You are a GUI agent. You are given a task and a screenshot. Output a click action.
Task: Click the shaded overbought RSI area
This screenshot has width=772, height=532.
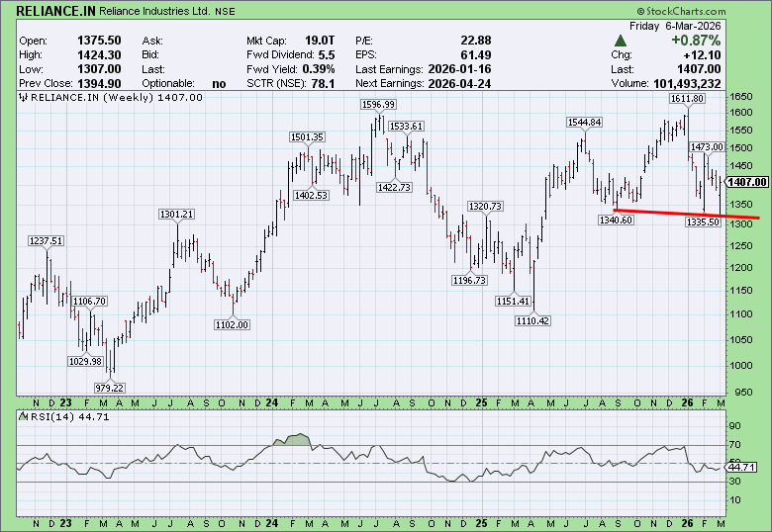point(292,440)
